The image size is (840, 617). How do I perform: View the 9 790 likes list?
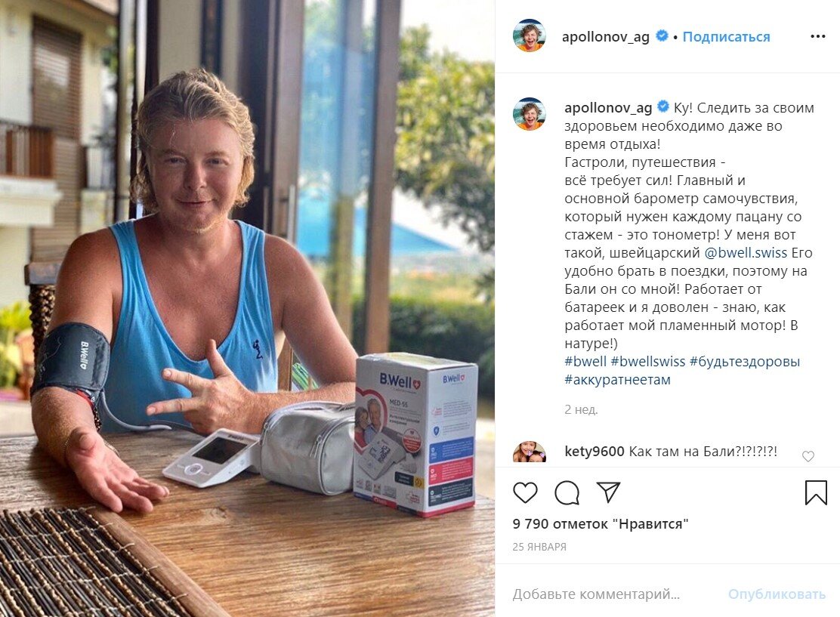click(x=600, y=524)
